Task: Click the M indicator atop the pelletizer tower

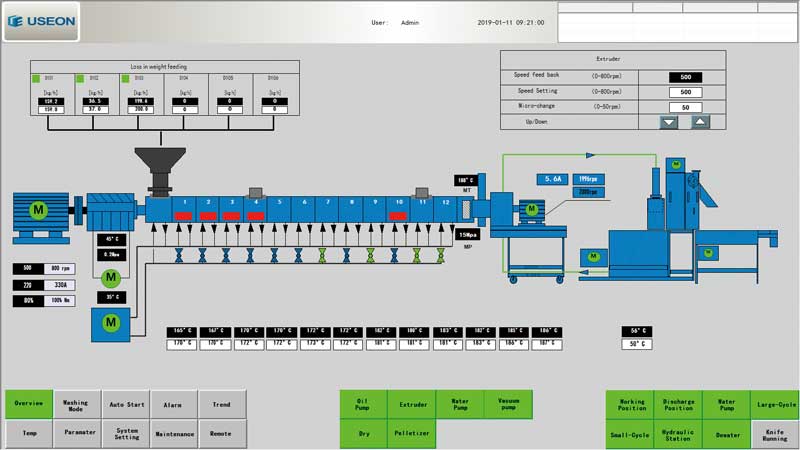Action: 676,165
